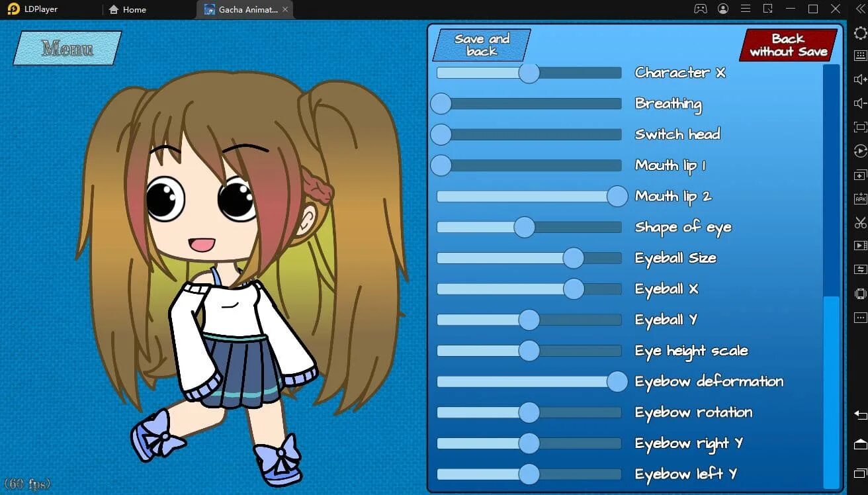
Task: Click the Switch head slider handle
Action: pos(441,134)
